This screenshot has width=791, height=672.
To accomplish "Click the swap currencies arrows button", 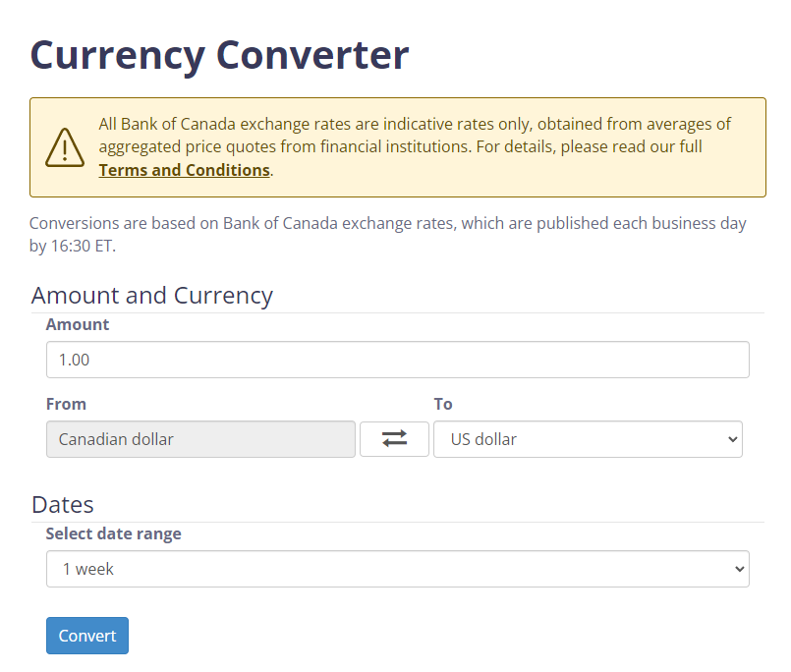I will pyautogui.click(x=394, y=439).
